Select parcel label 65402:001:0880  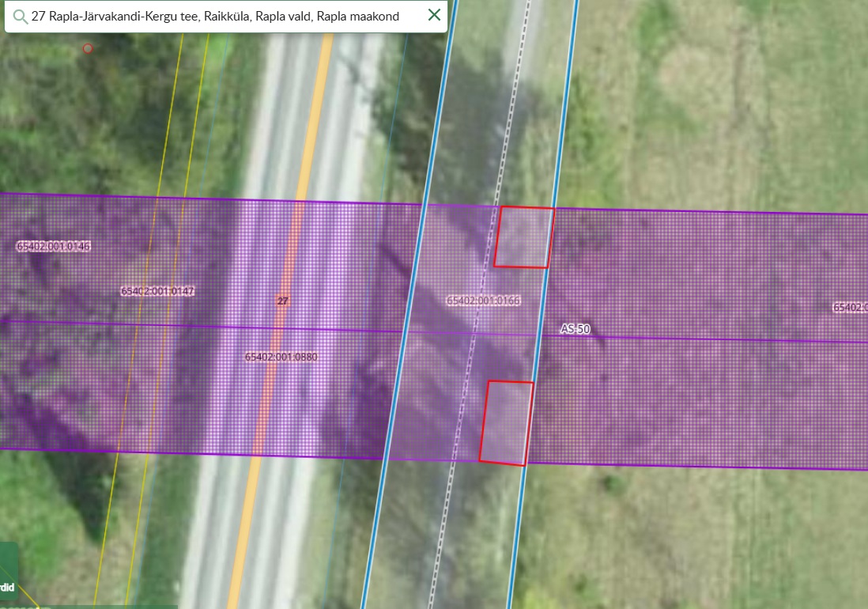281,357
